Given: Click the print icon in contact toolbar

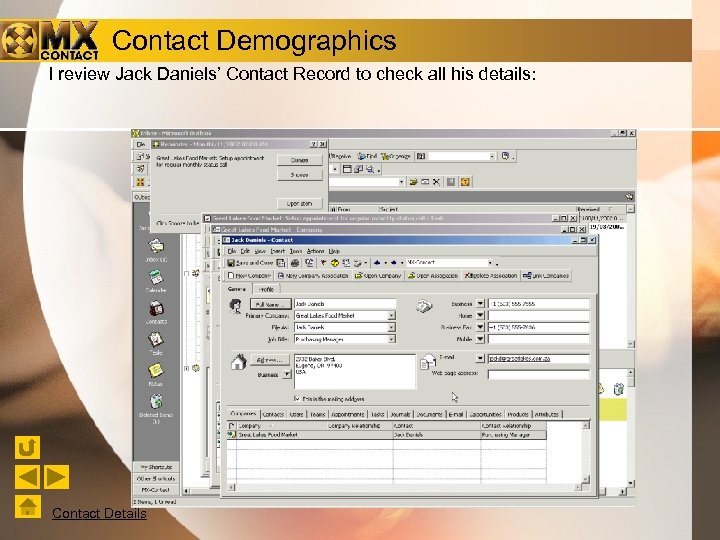Looking at the screenshot, I should [x=295, y=263].
